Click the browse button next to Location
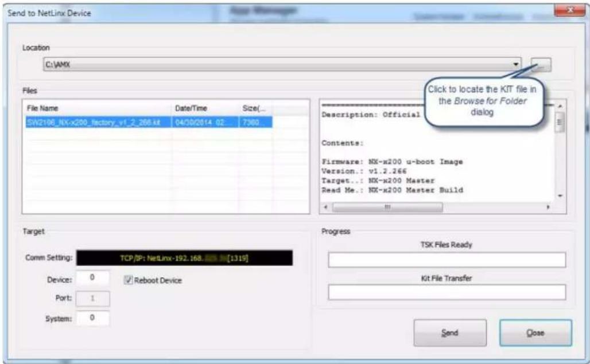The width and height of the screenshot is (590, 364). click(x=541, y=65)
